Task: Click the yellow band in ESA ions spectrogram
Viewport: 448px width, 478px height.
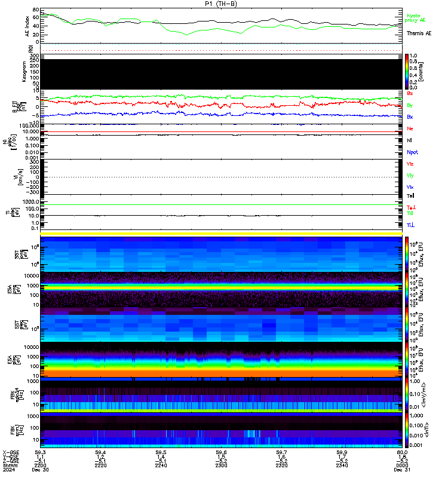Action: click(221, 287)
